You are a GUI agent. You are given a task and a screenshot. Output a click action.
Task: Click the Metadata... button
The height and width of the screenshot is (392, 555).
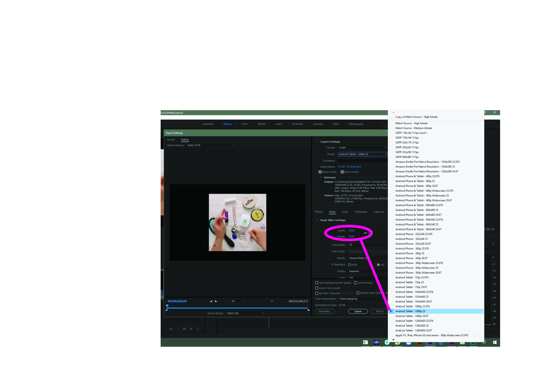tap(325, 311)
